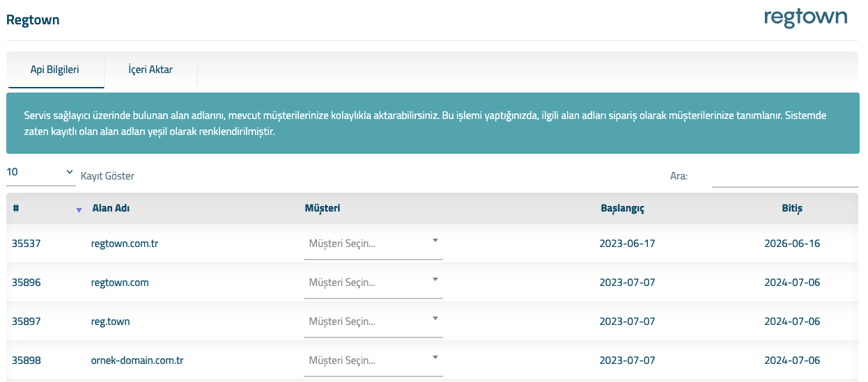Click the regtown logo
This screenshot has width=868, height=382.
(x=805, y=18)
